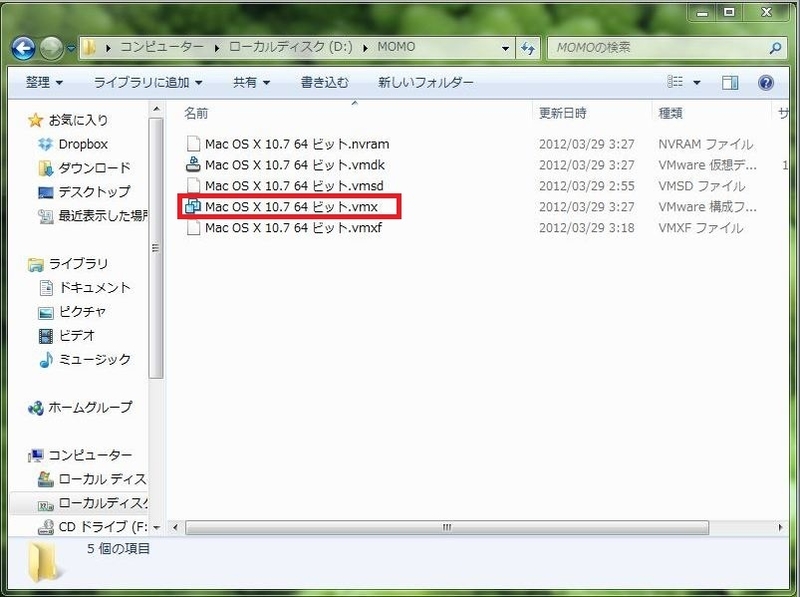Open 最近表示した場所 in the favorites list
Viewport: 800px width, 597px height.
point(103,216)
